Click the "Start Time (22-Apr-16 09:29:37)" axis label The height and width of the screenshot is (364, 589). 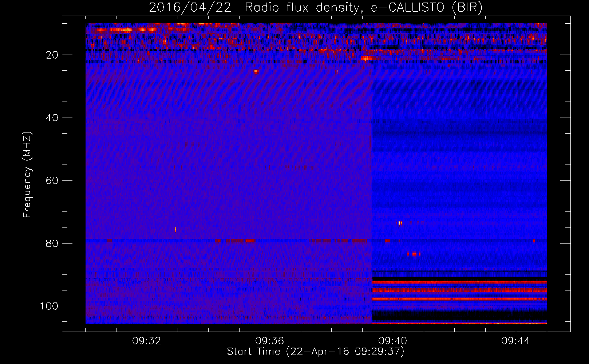click(x=316, y=352)
